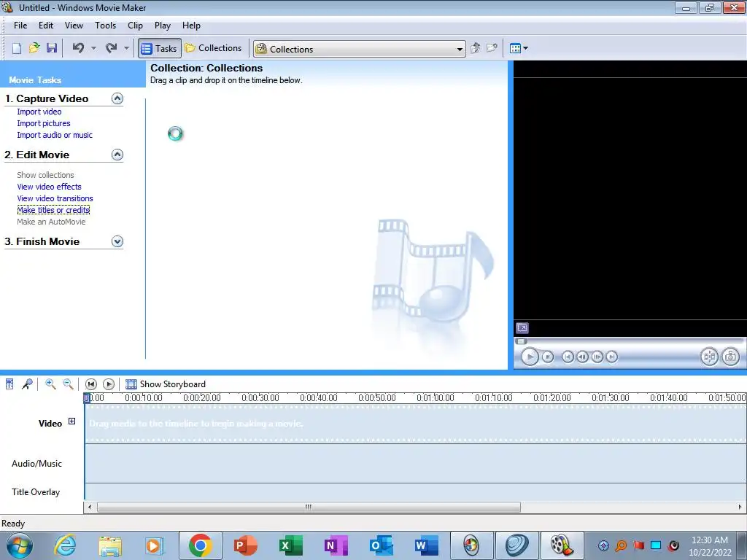747x560 pixels.
Task: Click the 0:01:00.00 timeline ruler mark
Action: [x=436, y=397]
